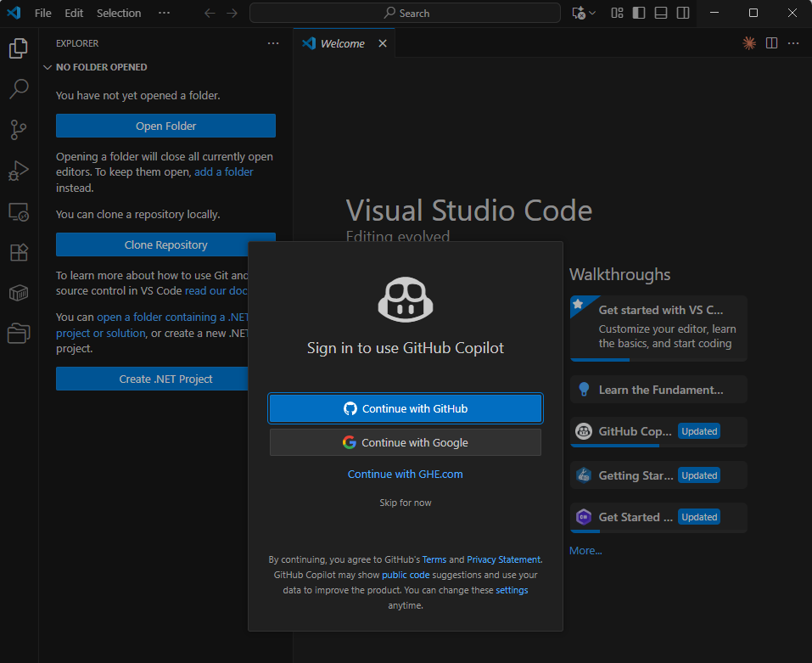The image size is (812, 663).
Task: Toggle the Secondary Side Bar visibility
Action: click(x=683, y=13)
